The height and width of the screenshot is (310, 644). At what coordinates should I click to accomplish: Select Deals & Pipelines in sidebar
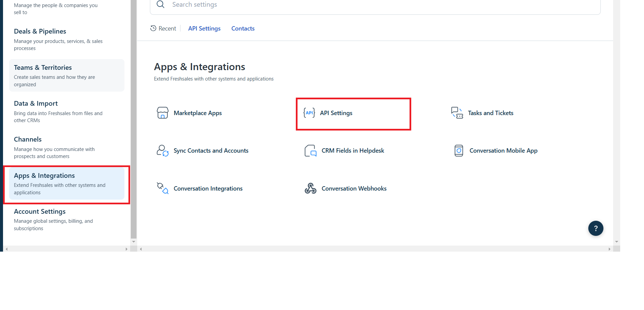pos(40,31)
